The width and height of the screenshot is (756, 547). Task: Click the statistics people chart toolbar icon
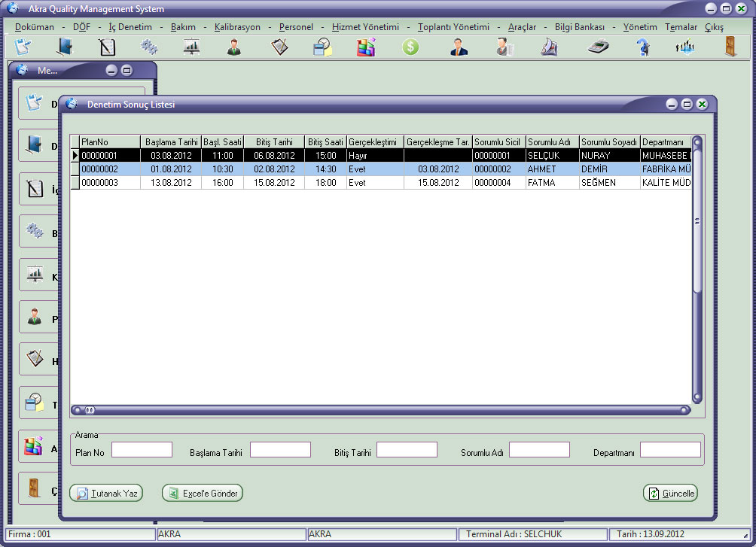[x=685, y=47]
